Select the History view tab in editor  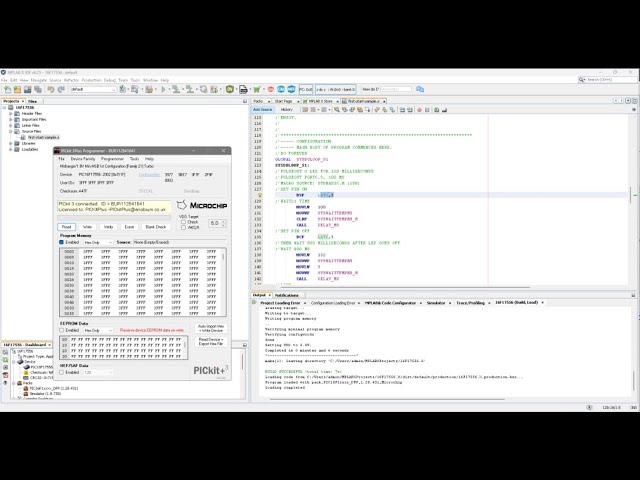tap(287, 110)
